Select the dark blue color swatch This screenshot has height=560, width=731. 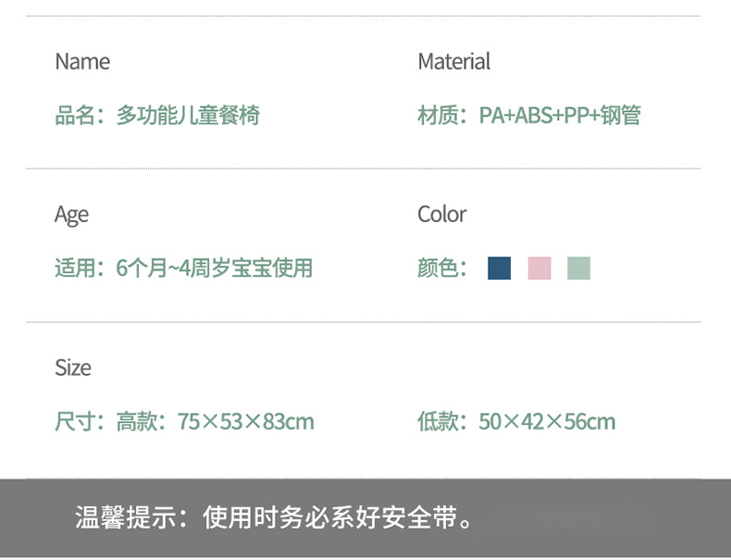click(x=500, y=268)
